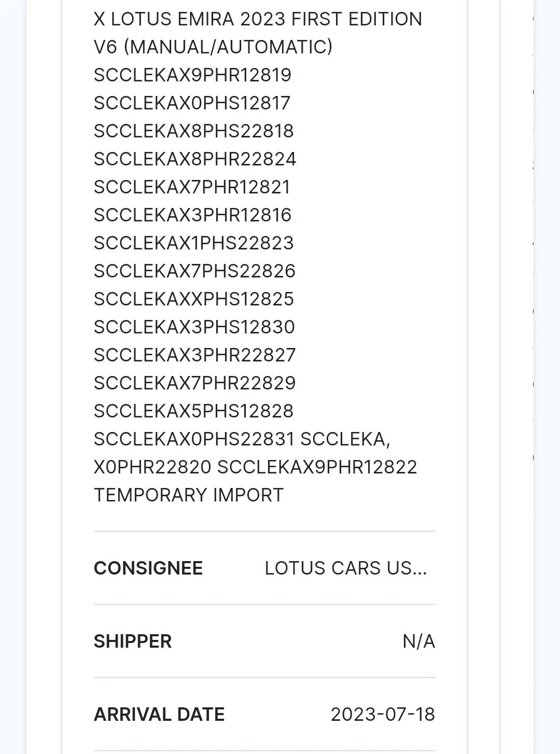Click the TEMPORARY IMPORT text

click(188, 495)
